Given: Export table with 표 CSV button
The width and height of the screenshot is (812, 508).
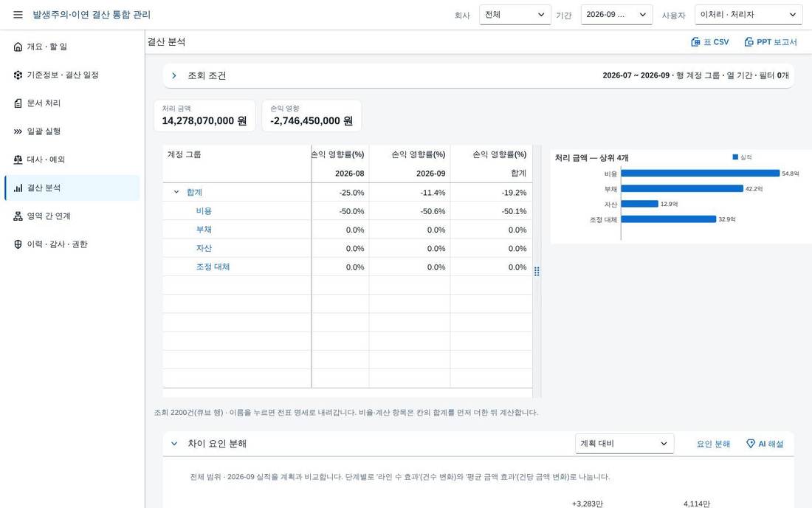Looking at the screenshot, I should click(709, 42).
